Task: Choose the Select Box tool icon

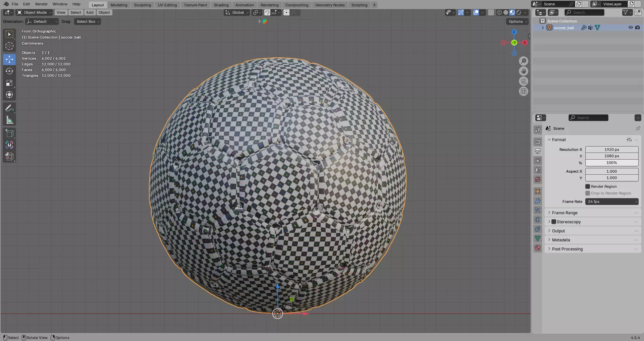Action: tap(9, 34)
